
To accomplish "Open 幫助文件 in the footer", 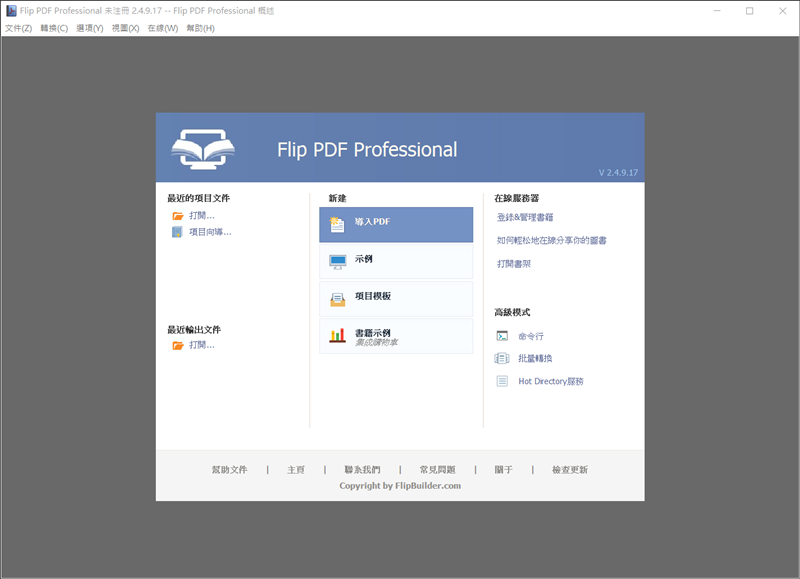I will (230, 470).
